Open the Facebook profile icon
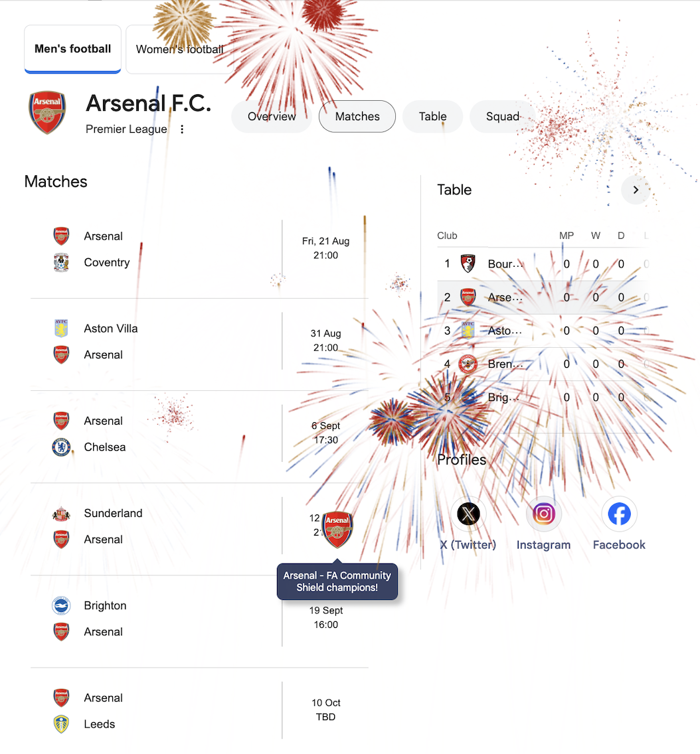 pos(619,514)
